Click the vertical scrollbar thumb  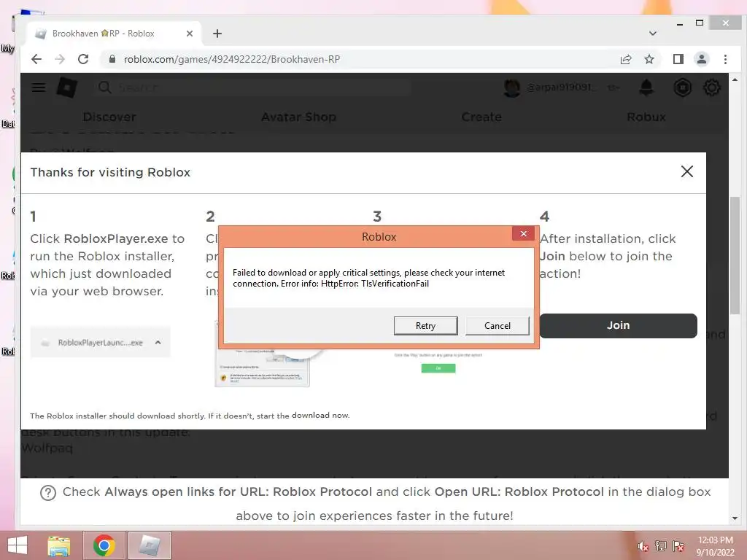[735, 254]
